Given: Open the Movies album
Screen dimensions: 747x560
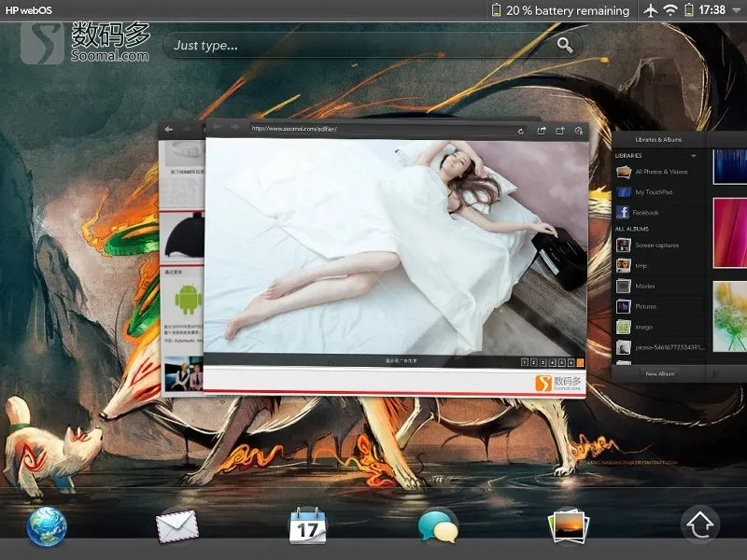Looking at the screenshot, I should click(659, 287).
